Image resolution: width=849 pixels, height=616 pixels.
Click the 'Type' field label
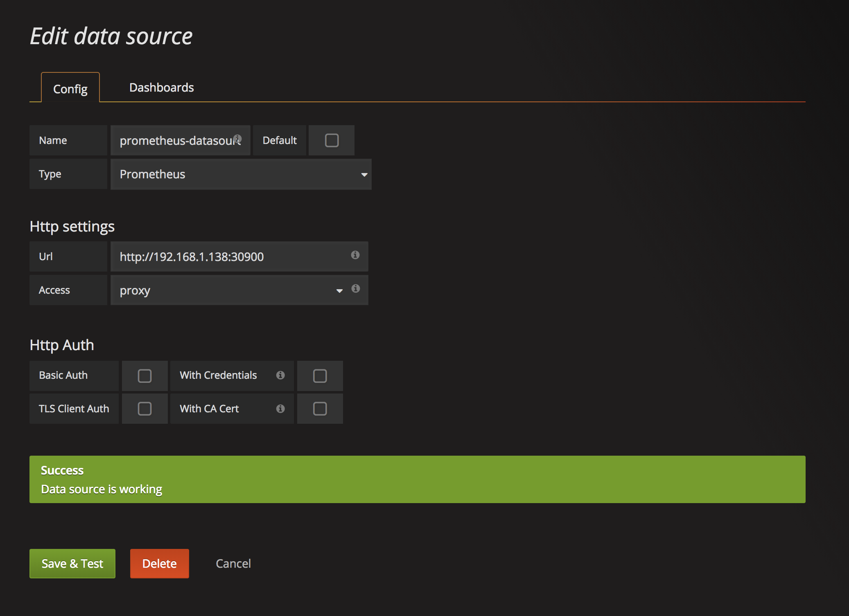[50, 174]
